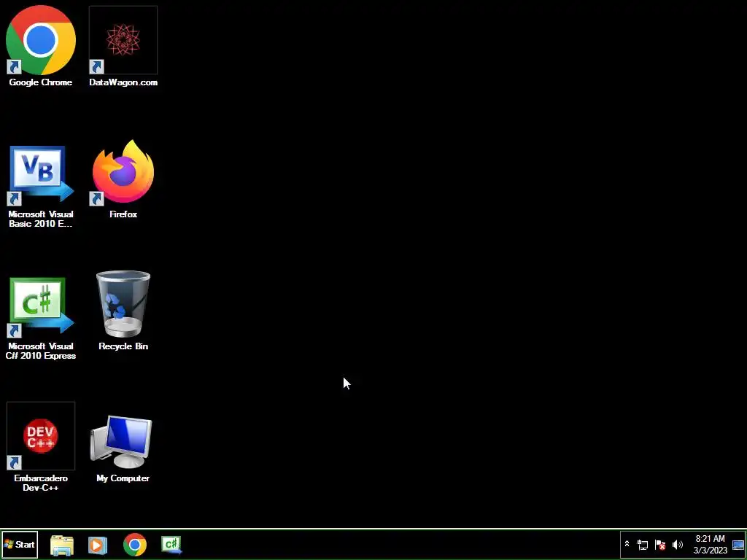The width and height of the screenshot is (747, 560).
Task: Open the network status tray icon
Action: [643, 544]
